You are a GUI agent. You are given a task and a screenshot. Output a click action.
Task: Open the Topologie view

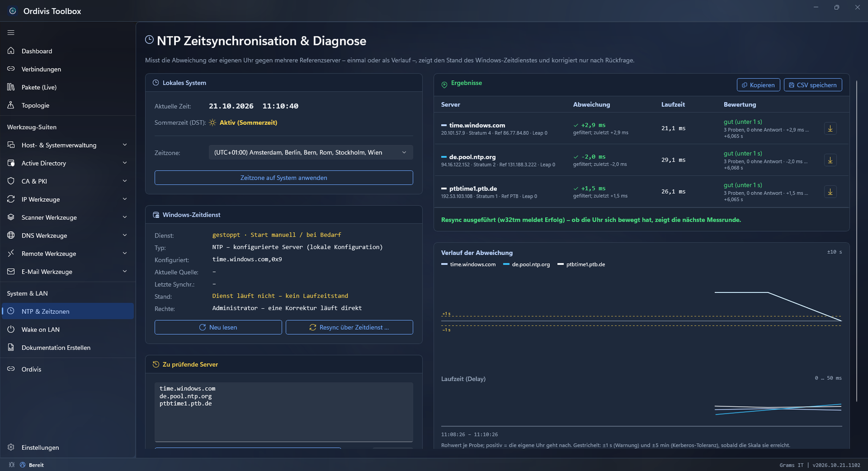point(67,105)
